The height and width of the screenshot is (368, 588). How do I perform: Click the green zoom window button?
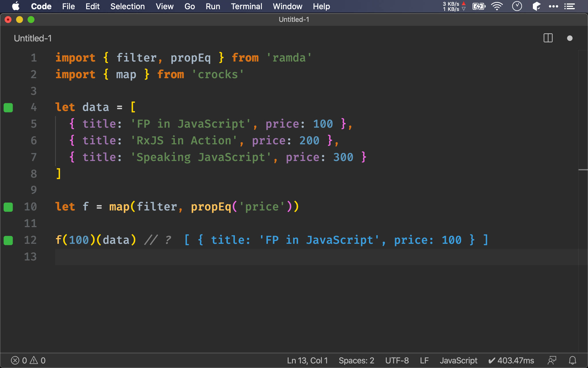[31, 20]
